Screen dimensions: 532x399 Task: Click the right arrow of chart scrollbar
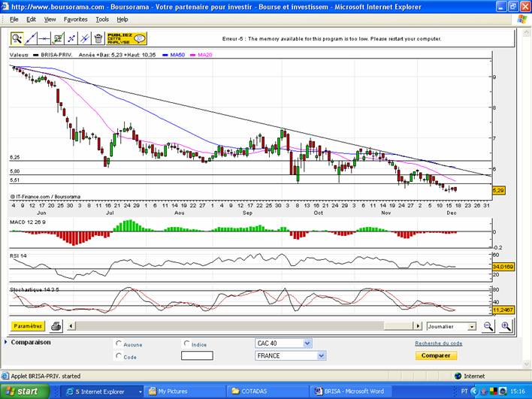[x=418, y=326]
